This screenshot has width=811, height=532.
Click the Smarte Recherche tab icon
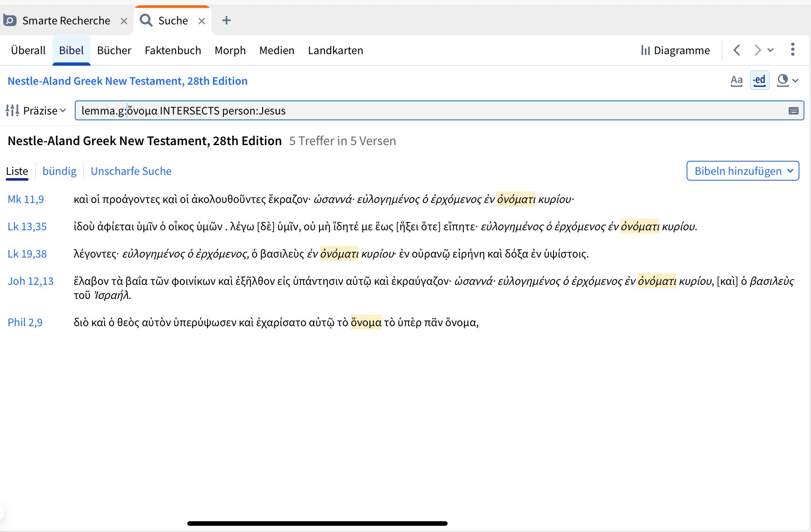tap(10, 20)
